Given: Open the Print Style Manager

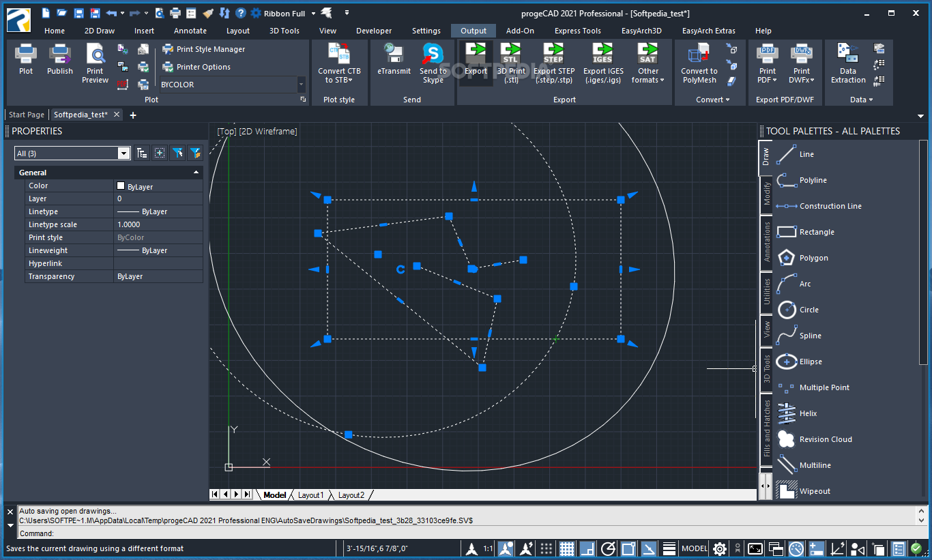Looking at the screenshot, I should coord(203,49).
